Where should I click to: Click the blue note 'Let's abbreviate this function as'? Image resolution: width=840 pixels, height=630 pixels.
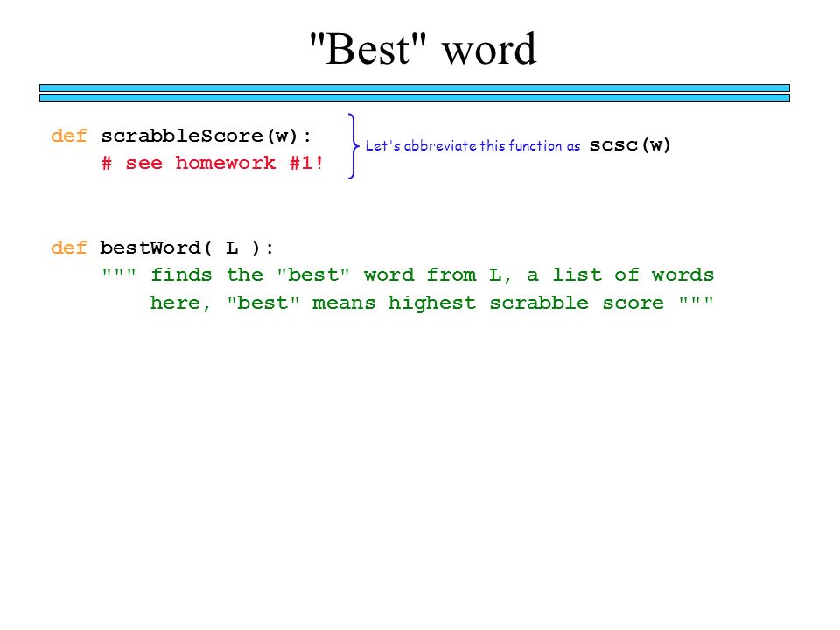(x=472, y=146)
